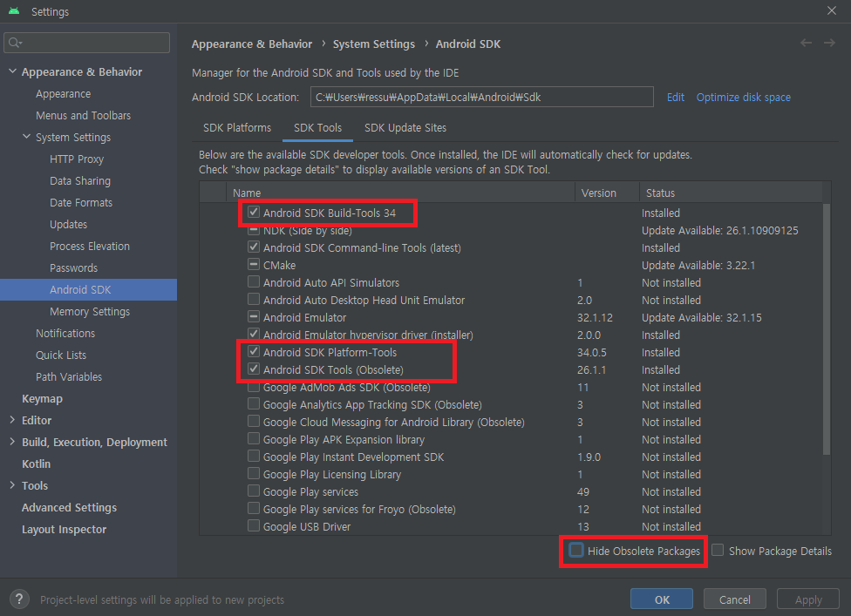Select HTTP Proxy settings

point(77,159)
